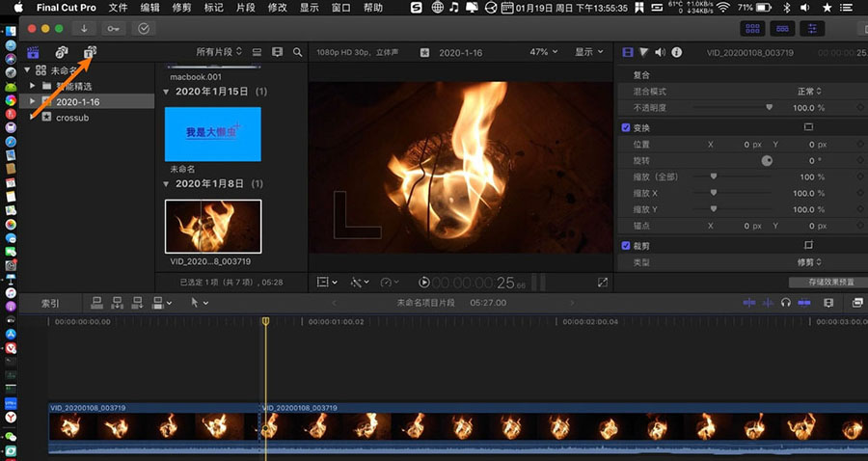Toggle timeline display in top-right toolbar

coord(782,28)
